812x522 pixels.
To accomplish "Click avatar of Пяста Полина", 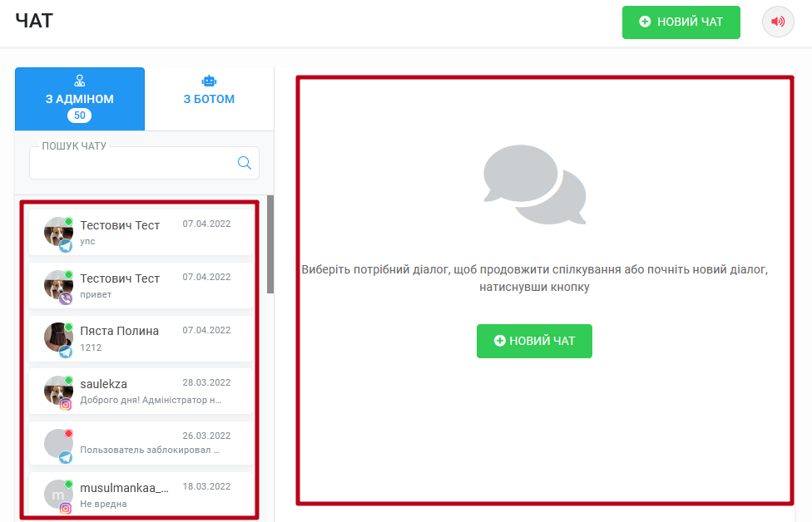I will (x=57, y=337).
